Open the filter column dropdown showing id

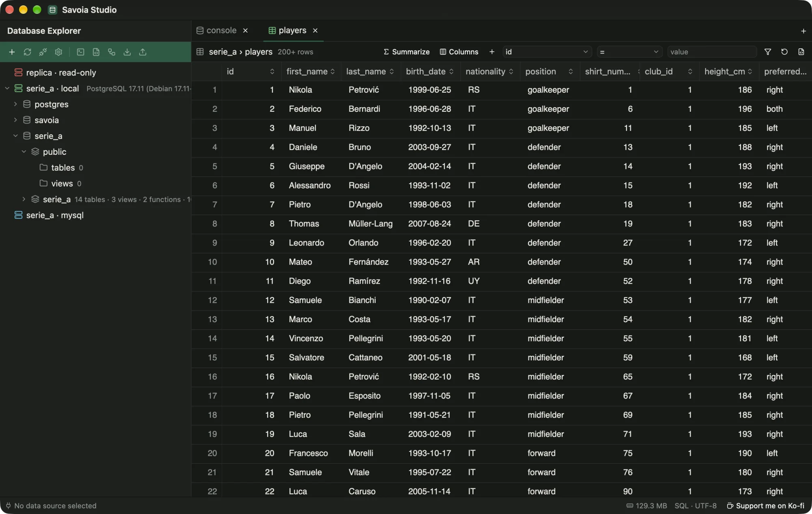547,52
